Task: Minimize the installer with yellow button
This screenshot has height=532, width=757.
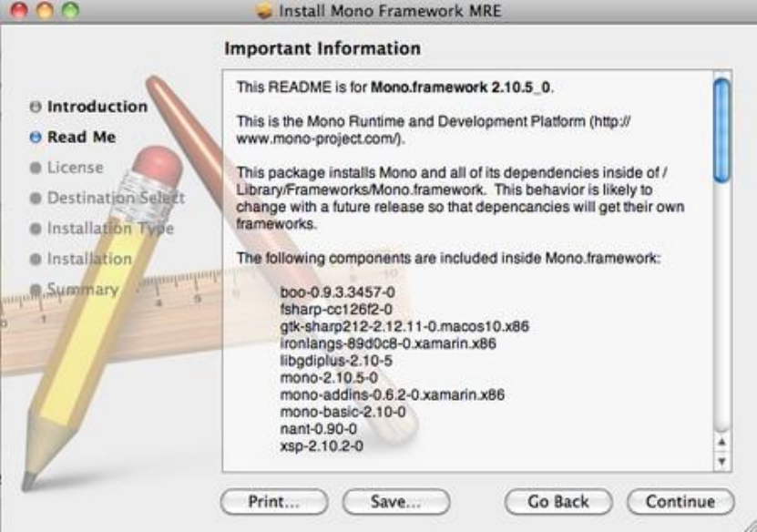Action: 45,10
